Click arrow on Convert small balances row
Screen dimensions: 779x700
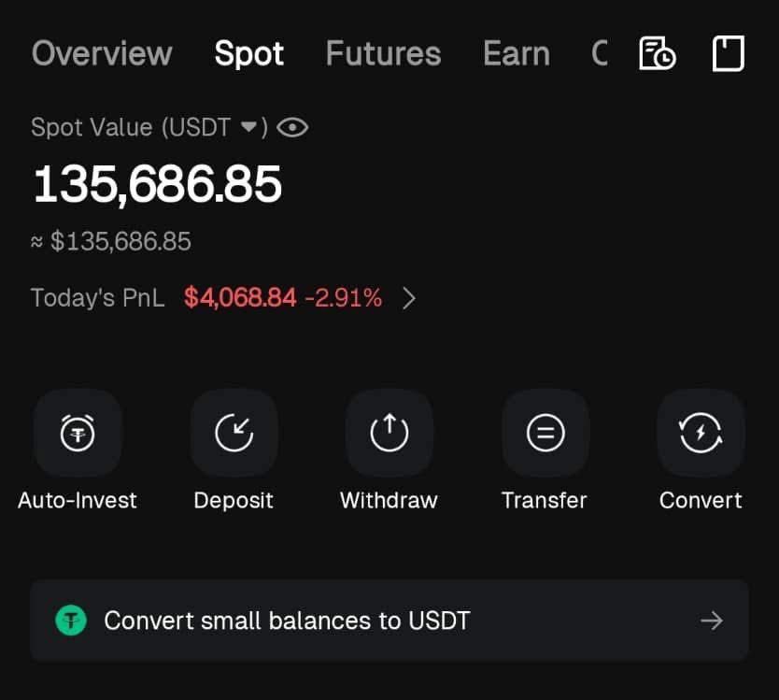coord(712,621)
